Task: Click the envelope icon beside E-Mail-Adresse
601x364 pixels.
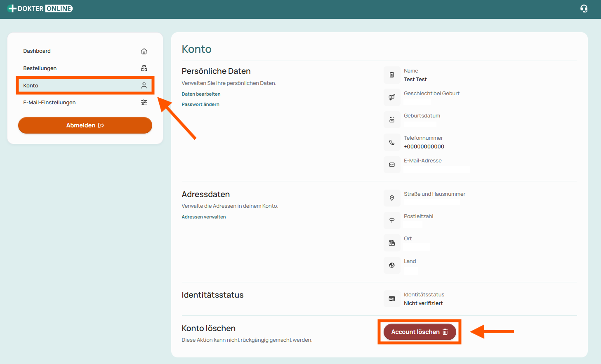Action: click(392, 164)
